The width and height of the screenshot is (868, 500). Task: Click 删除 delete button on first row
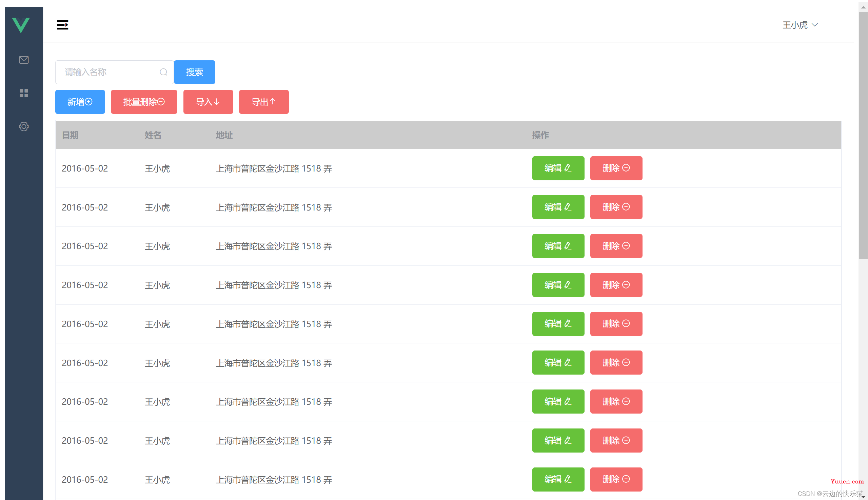(616, 168)
